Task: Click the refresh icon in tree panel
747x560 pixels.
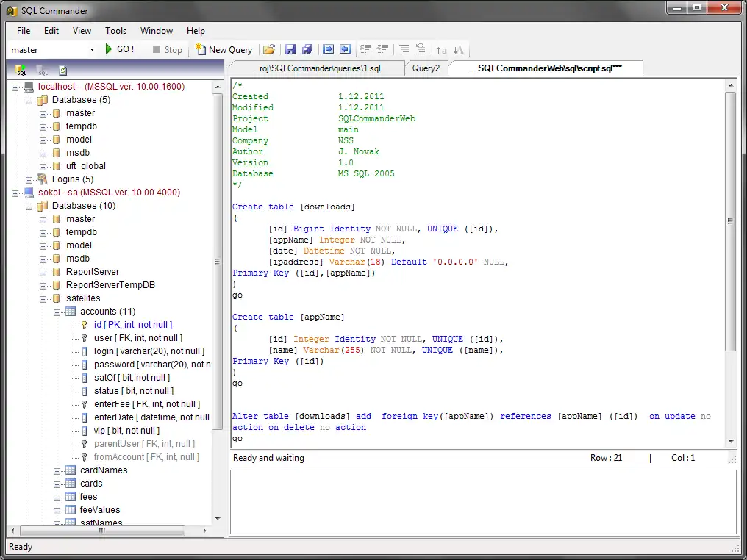Action: coord(63,71)
